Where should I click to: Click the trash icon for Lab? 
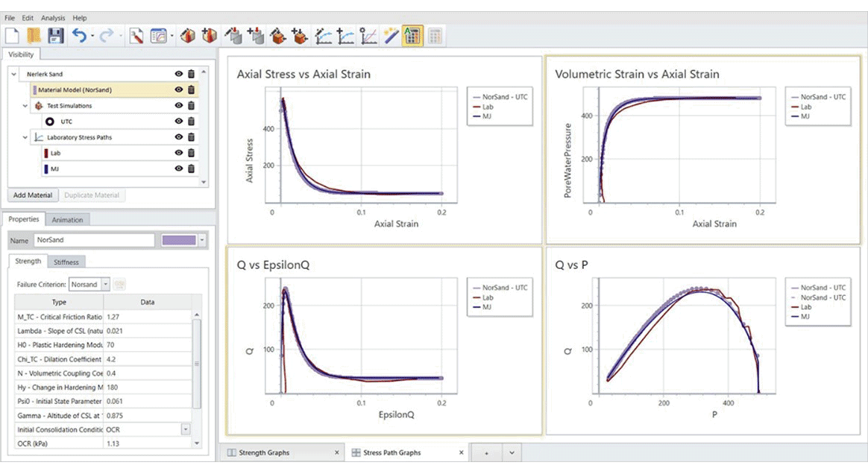pos(191,153)
